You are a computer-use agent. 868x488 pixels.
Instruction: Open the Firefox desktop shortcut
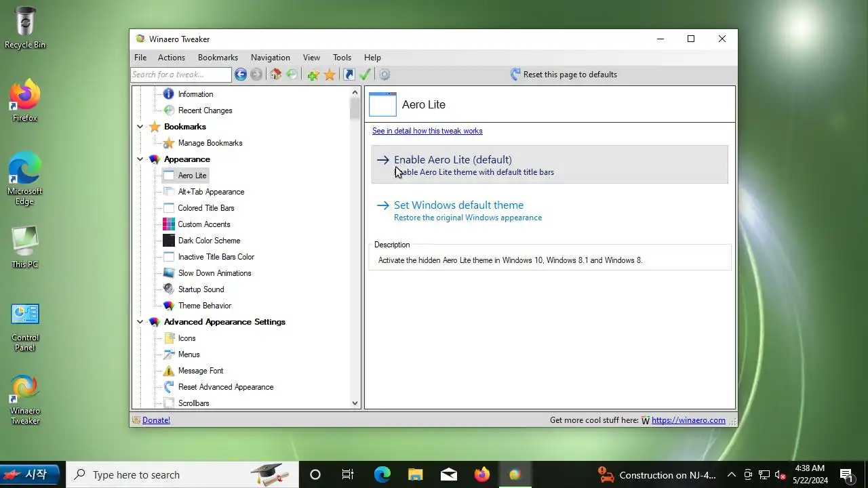(25, 100)
